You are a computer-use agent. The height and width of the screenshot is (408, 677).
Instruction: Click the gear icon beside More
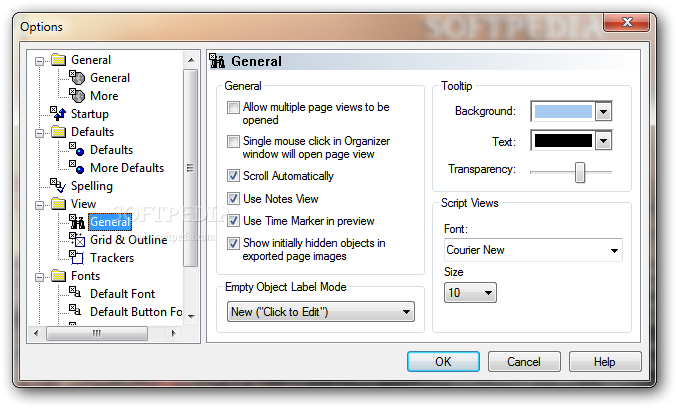77,96
